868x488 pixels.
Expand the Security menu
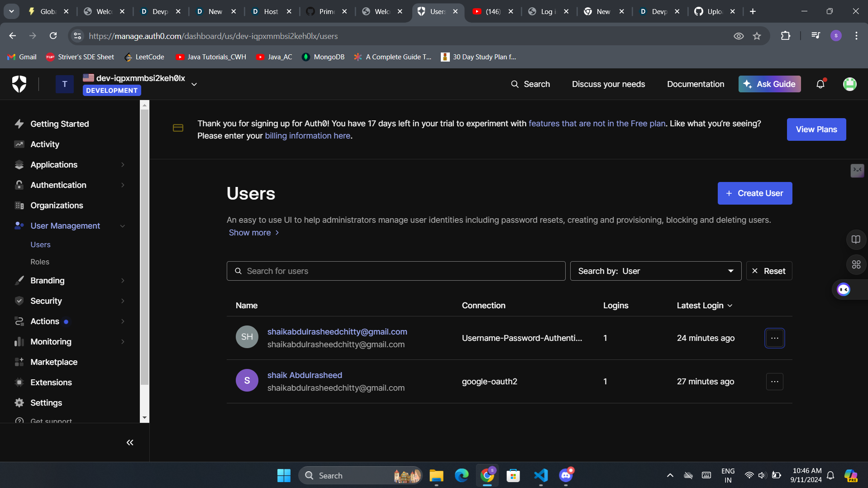(x=70, y=301)
